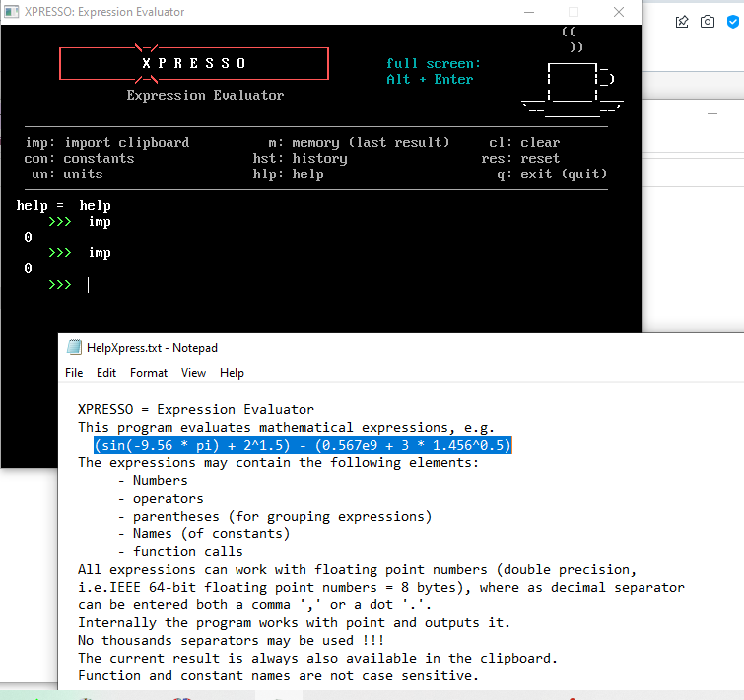
Task: Click the Notepad document icon in title bar
Action: click(x=74, y=347)
